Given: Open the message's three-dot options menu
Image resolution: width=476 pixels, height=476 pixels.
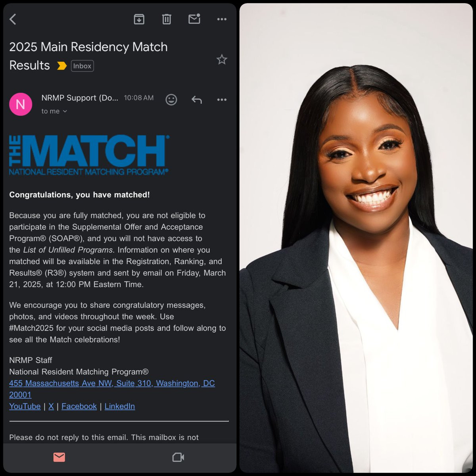Looking at the screenshot, I should [222, 100].
